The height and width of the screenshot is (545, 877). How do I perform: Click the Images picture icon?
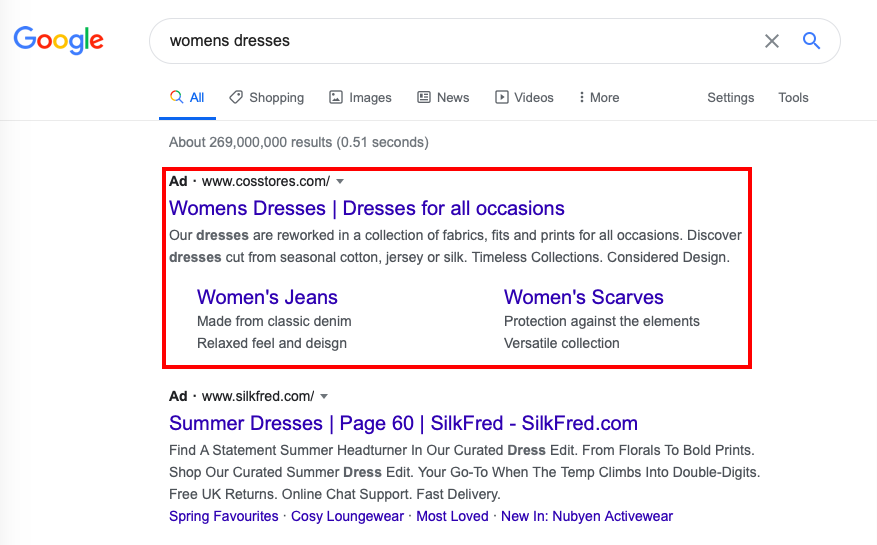(336, 97)
